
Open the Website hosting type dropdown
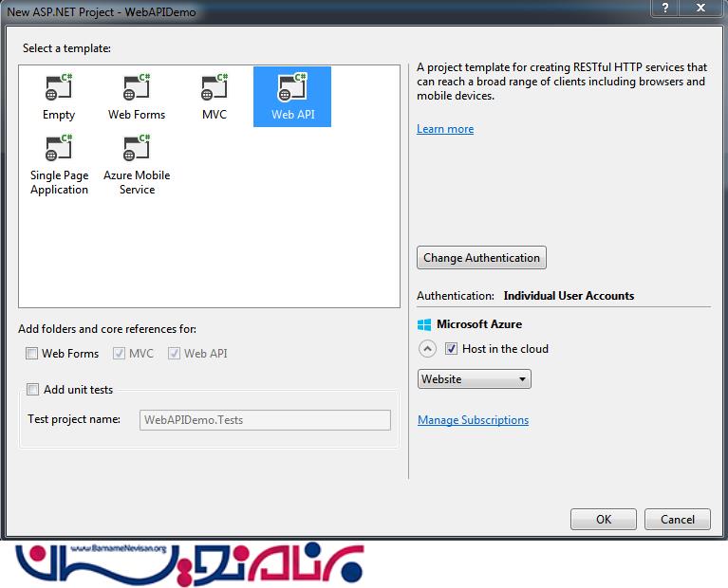click(474, 379)
